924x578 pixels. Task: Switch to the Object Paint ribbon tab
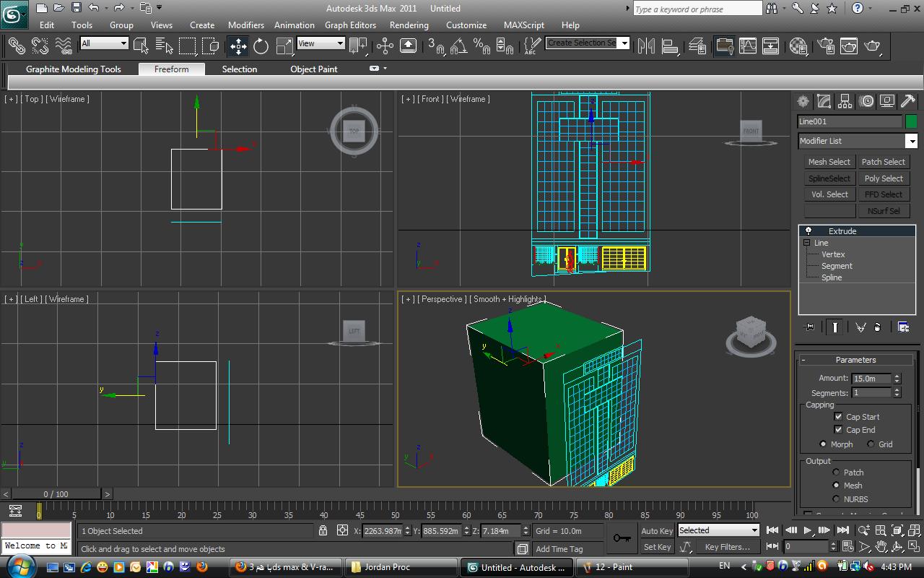(x=313, y=69)
